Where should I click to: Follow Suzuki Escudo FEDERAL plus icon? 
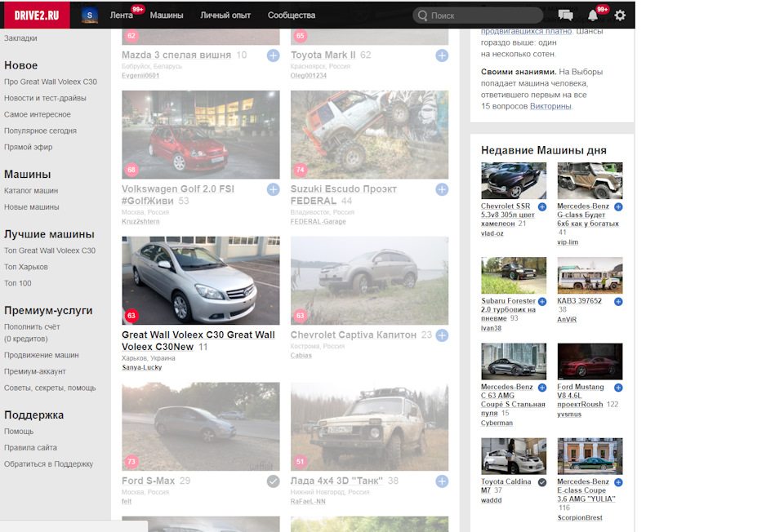point(442,189)
